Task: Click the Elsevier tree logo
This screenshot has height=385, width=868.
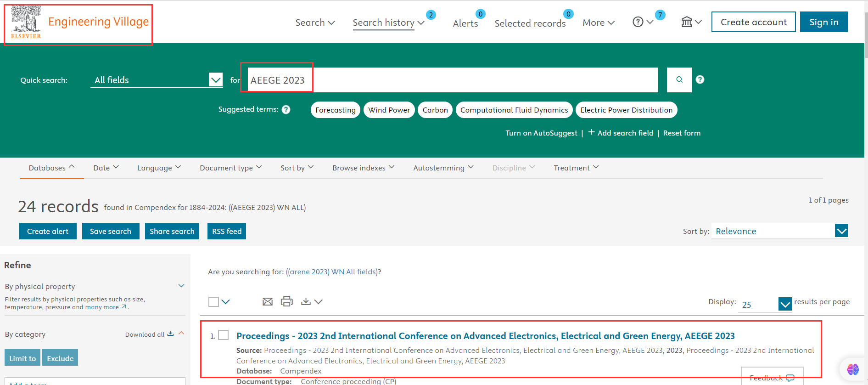Action: 26,22
